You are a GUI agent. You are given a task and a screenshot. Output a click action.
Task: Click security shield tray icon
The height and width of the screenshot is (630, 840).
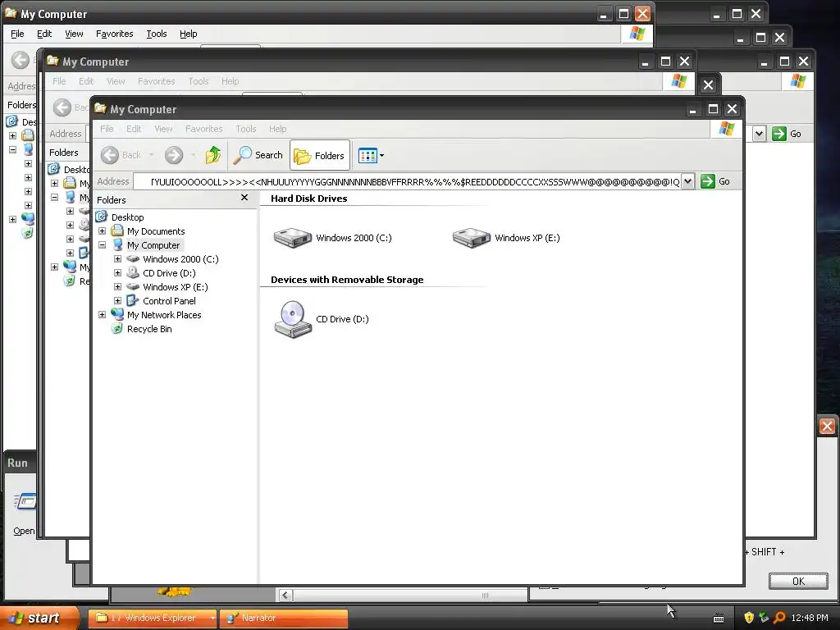coord(749,618)
